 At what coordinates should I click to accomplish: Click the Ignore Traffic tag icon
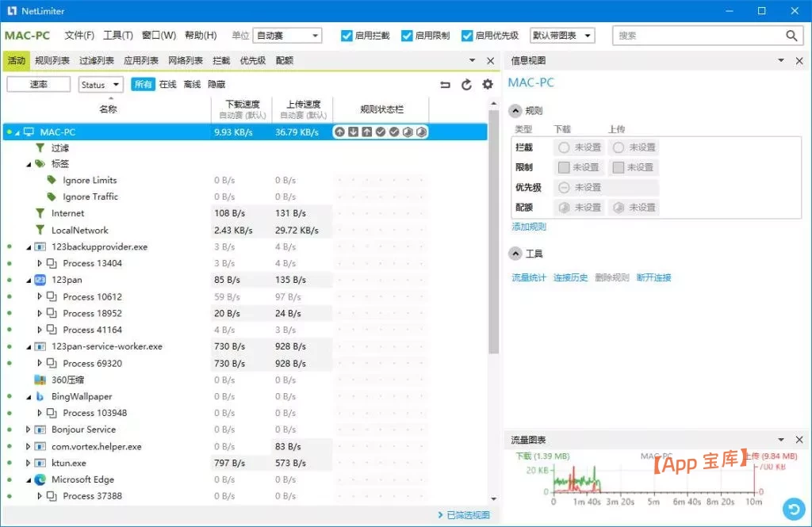coord(52,197)
